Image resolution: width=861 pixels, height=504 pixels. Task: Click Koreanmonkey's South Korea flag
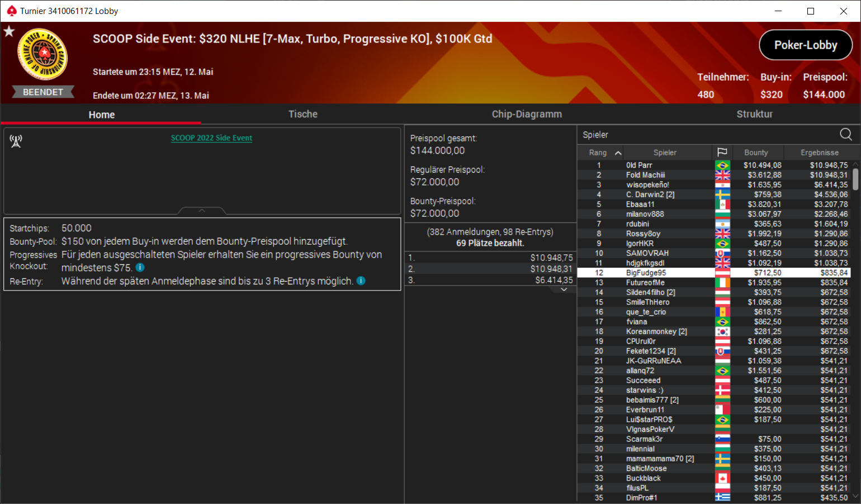[x=722, y=331]
